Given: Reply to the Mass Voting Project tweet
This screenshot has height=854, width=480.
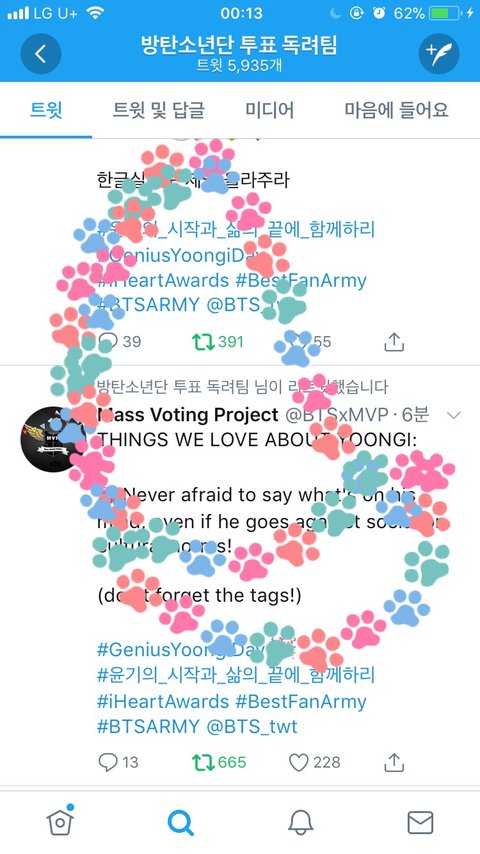Looking at the screenshot, I should pos(108,762).
